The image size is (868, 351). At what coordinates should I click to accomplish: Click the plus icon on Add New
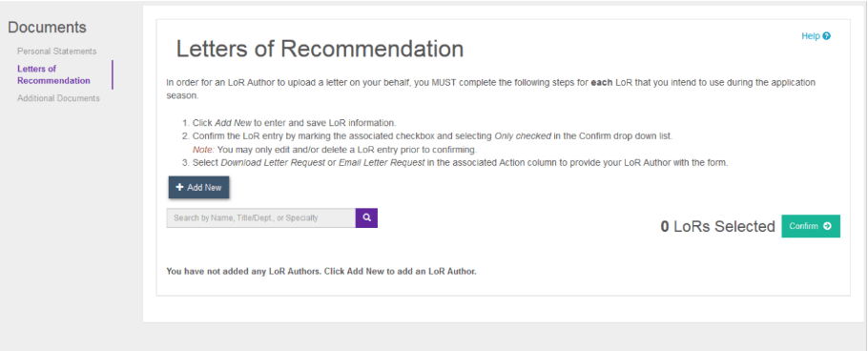point(179,187)
